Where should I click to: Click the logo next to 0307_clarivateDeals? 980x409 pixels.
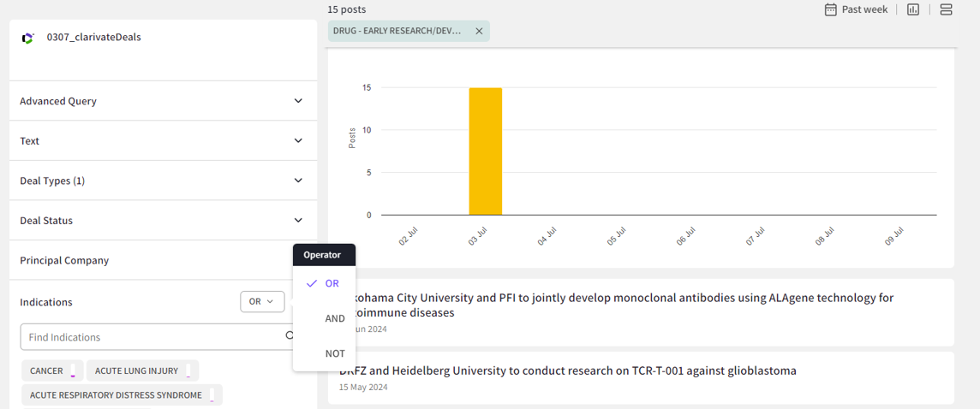(x=27, y=38)
